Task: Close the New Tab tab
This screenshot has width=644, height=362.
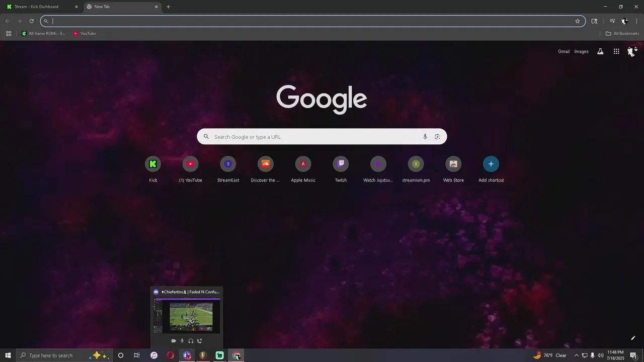Action: click(156, 7)
